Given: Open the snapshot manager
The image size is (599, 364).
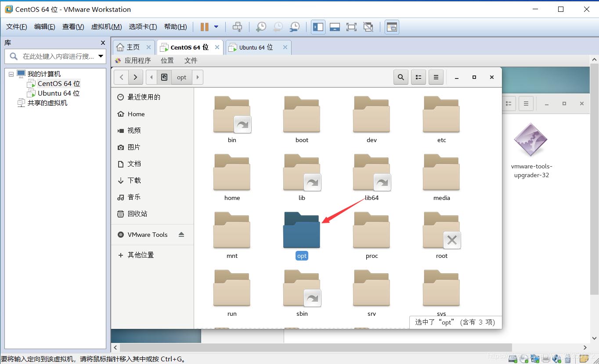Looking at the screenshot, I should (294, 27).
